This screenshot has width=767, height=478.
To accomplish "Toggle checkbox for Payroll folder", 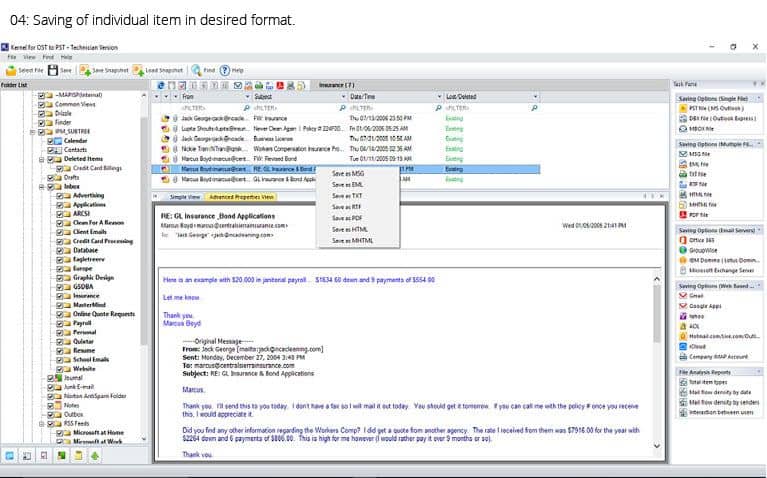I will (x=60, y=324).
